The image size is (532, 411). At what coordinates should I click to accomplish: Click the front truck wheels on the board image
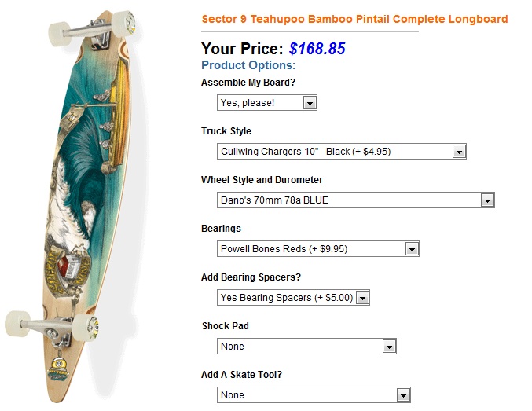[92, 29]
